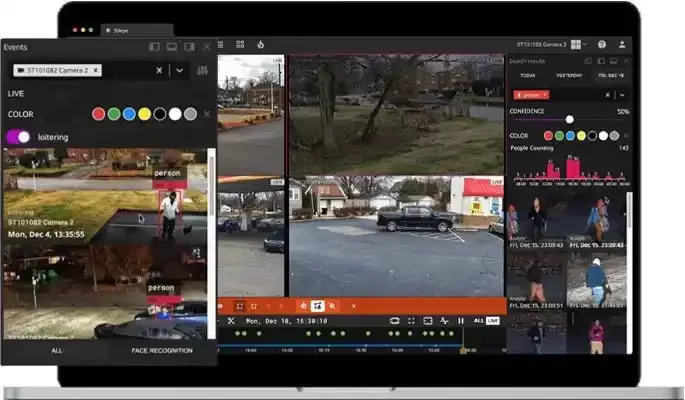Switch timeline to LIVE mode
The image size is (685, 400).
[493, 321]
